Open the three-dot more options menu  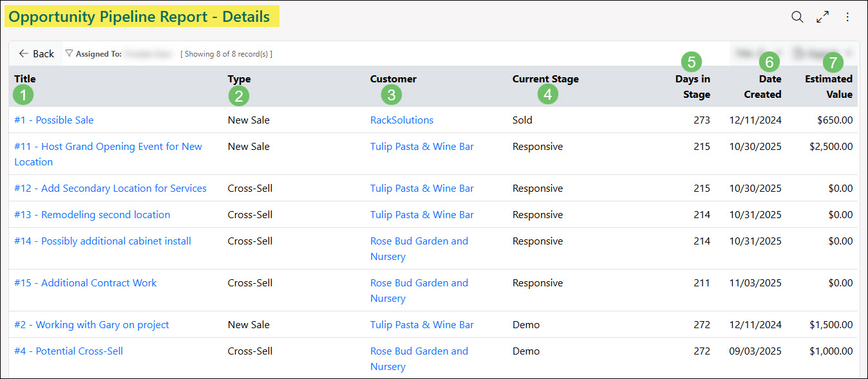pos(847,17)
